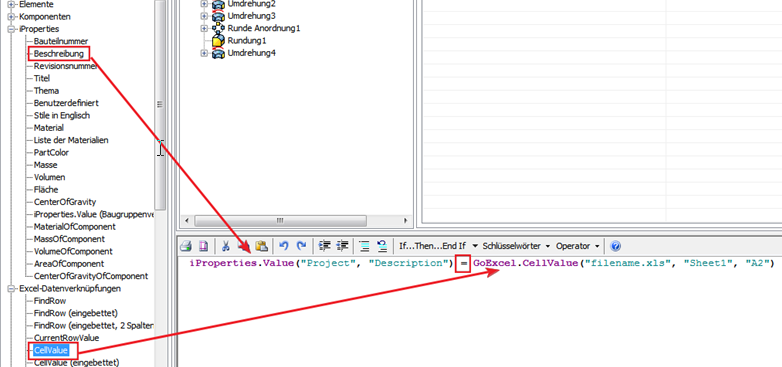Select the Volumen snippet
The width and height of the screenshot is (782, 367).
(x=49, y=177)
